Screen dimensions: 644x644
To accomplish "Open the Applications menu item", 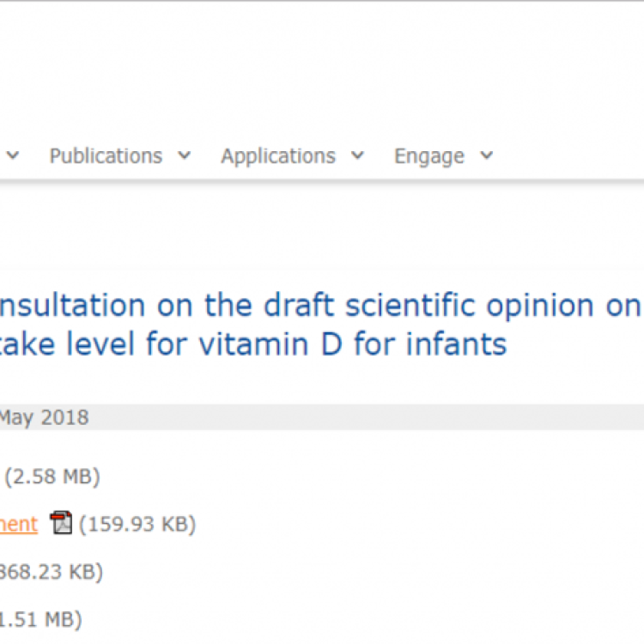I will pos(277,156).
